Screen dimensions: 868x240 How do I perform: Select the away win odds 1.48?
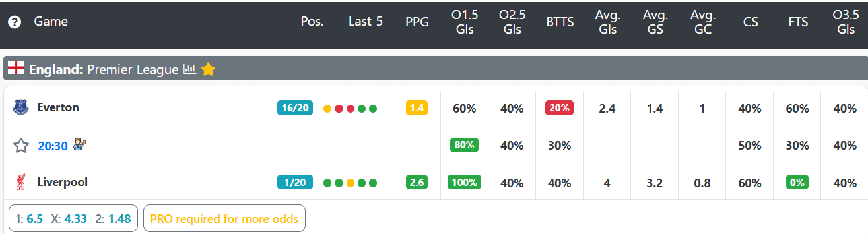point(119,219)
